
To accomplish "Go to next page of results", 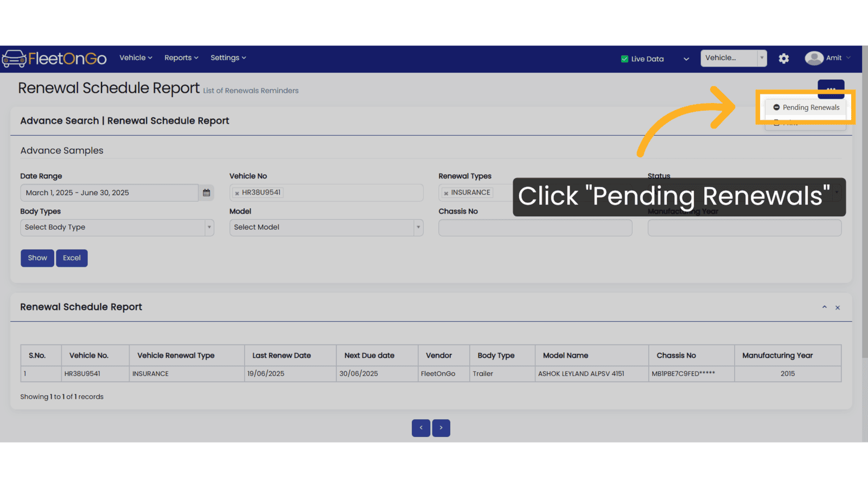I will point(441,428).
